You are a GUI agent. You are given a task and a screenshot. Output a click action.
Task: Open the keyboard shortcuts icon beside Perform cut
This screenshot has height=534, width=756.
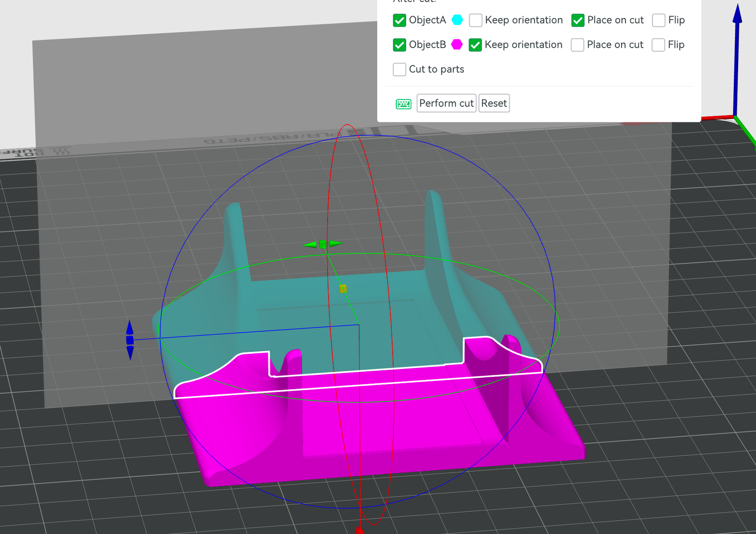(403, 104)
